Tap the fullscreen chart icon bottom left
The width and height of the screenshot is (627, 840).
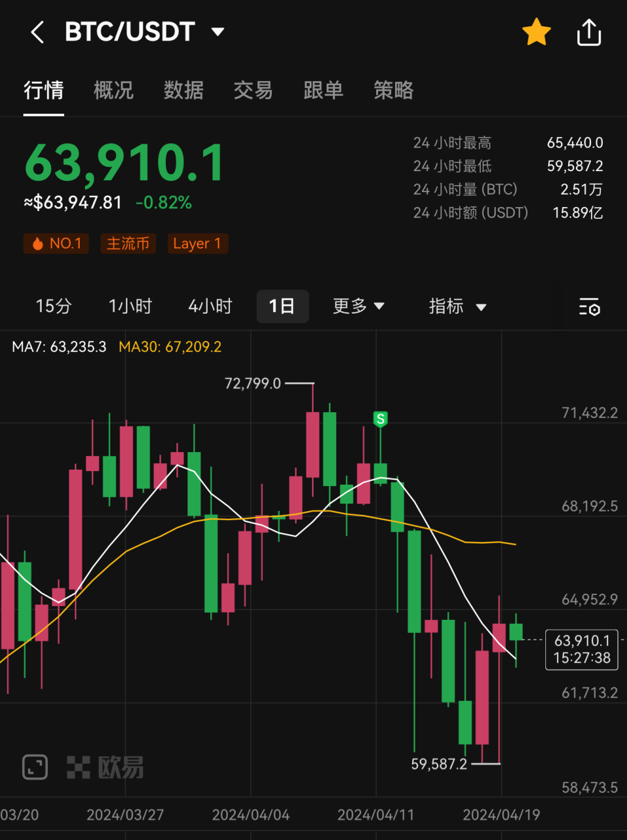35,767
